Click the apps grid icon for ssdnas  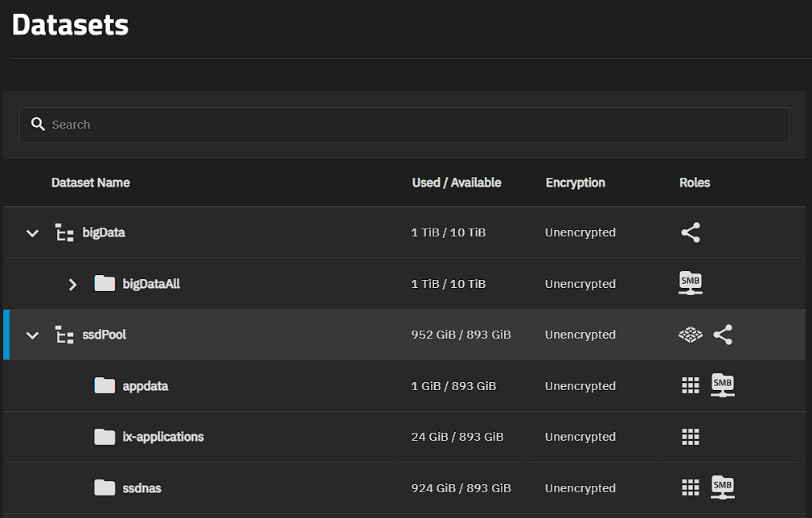(x=691, y=487)
